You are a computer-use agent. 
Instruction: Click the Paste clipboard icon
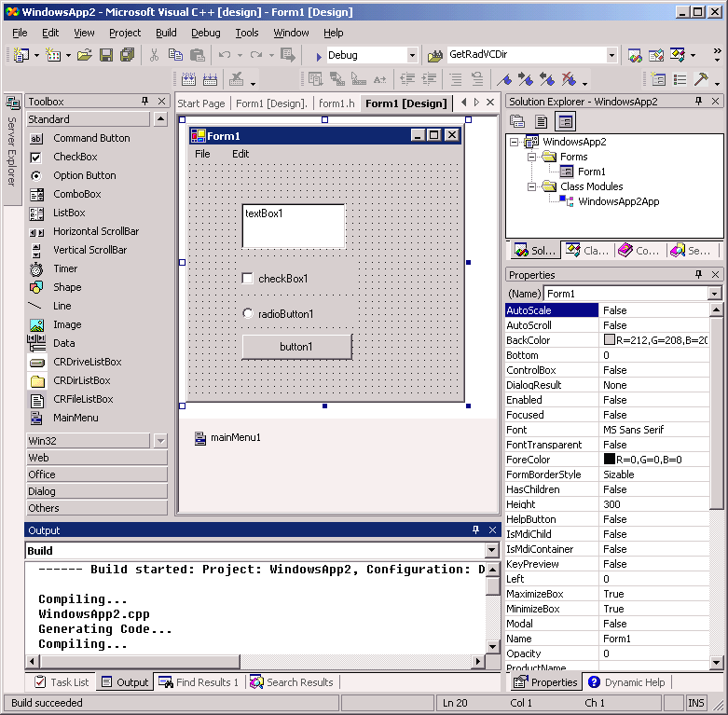tap(198, 55)
